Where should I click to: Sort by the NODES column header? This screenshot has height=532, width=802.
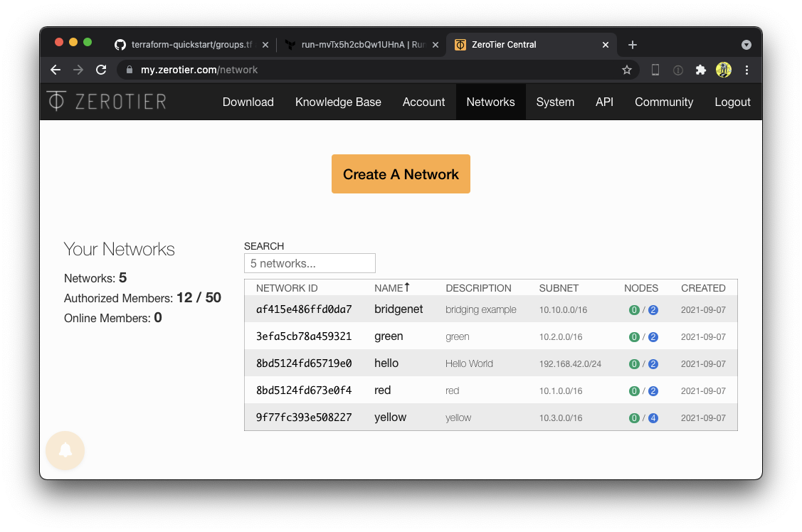[x=641, y=288]
